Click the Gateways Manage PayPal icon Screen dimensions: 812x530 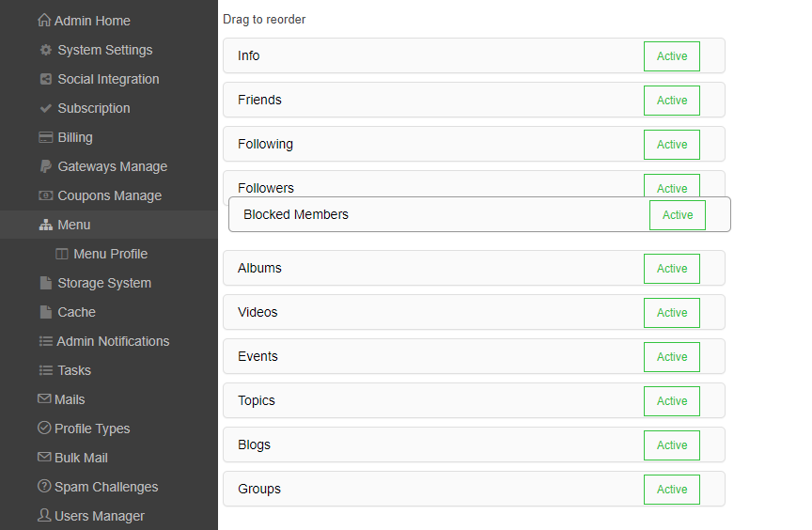45,166
